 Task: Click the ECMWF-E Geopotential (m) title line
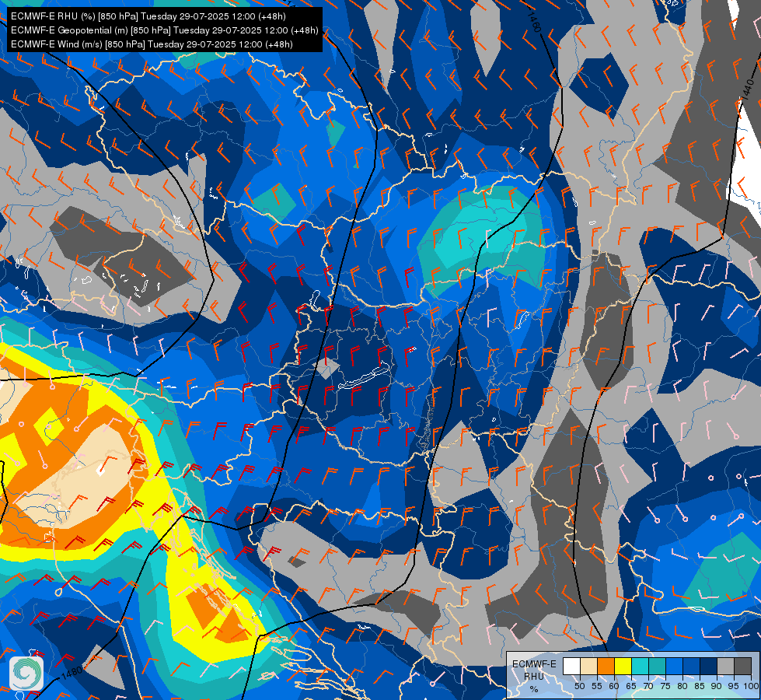click(x=165, y=30)
